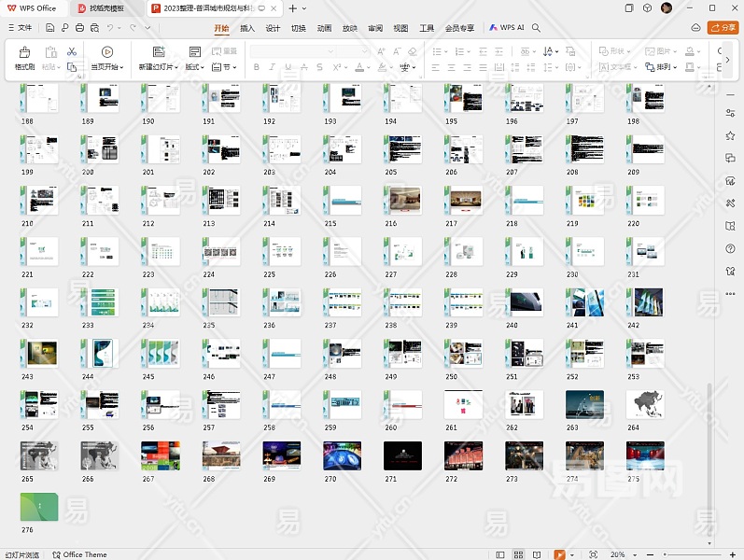This screenshot has height=560, width=744.
Task: Click the Format Painter (格式刷) icon
Action: [x=24, y=53]
